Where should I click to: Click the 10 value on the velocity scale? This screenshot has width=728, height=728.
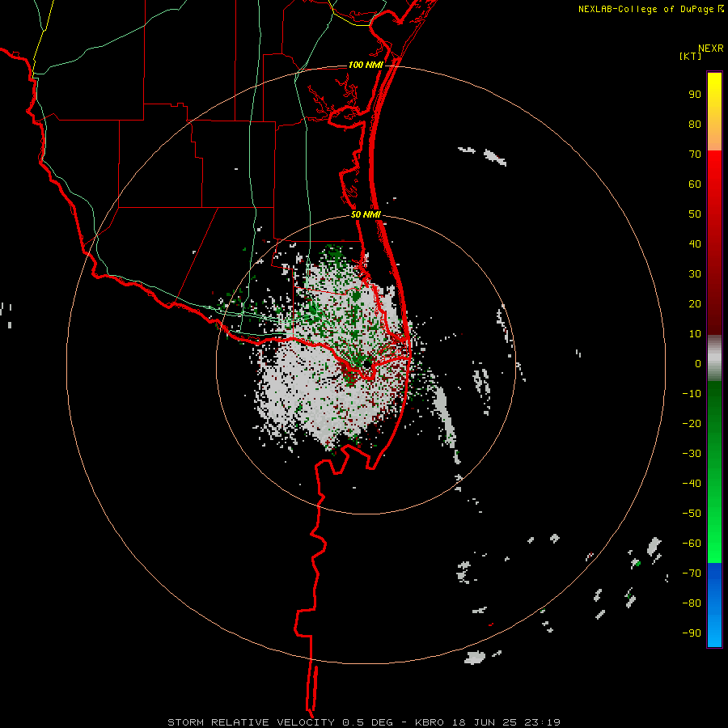click(x=695, y=334)
